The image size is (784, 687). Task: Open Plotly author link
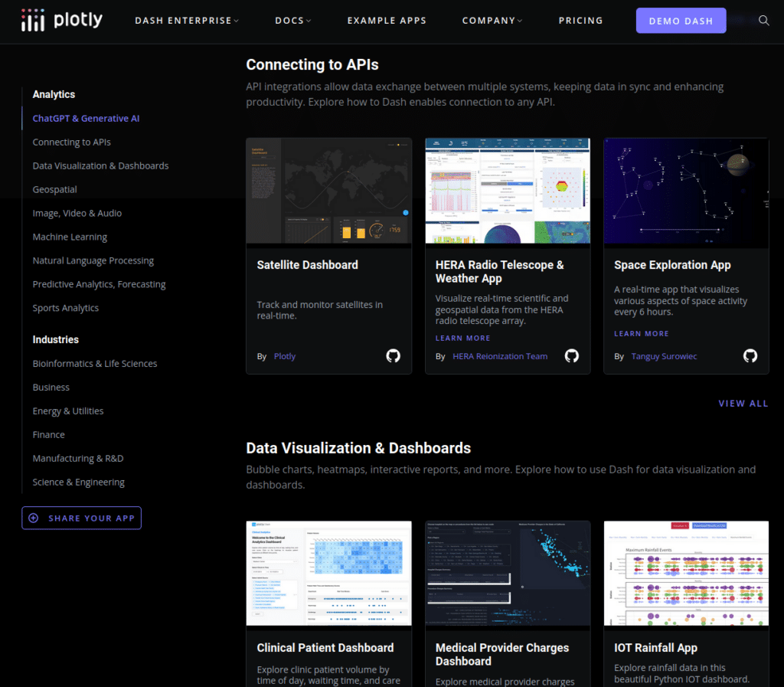(x=285, y=356)
